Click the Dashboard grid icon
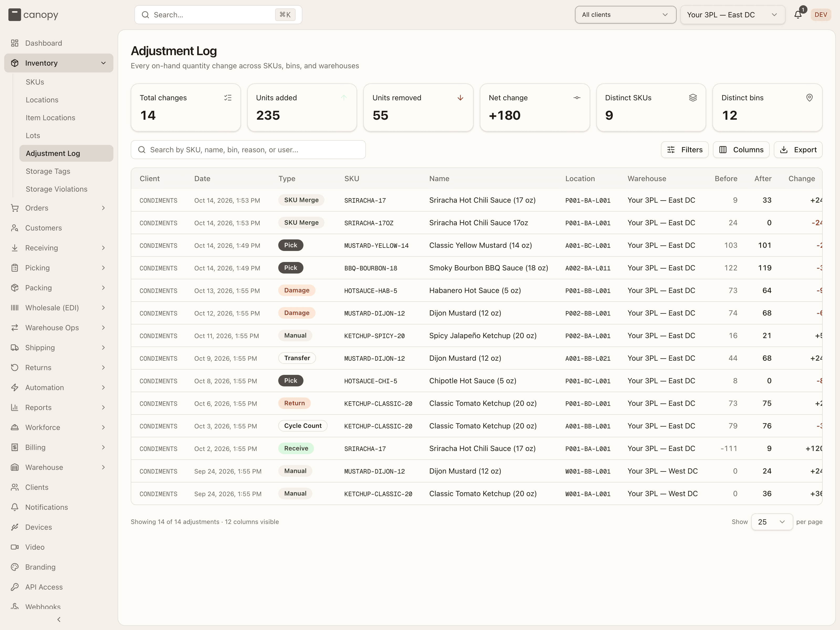The height and width of the screenshot is (630, 840). [x=15, y=43]
